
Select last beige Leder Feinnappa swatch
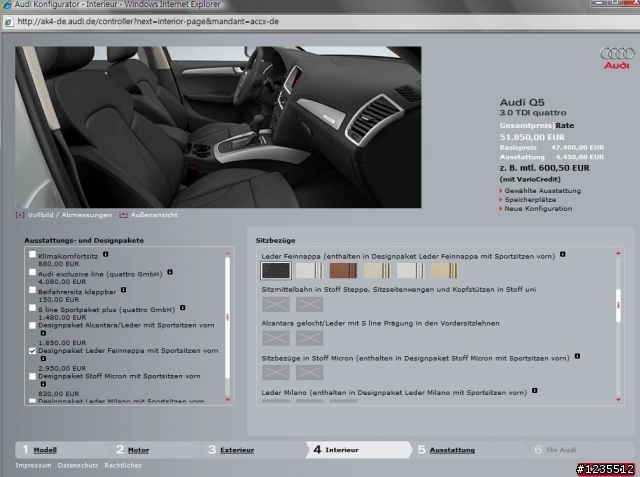click(444, 271)
